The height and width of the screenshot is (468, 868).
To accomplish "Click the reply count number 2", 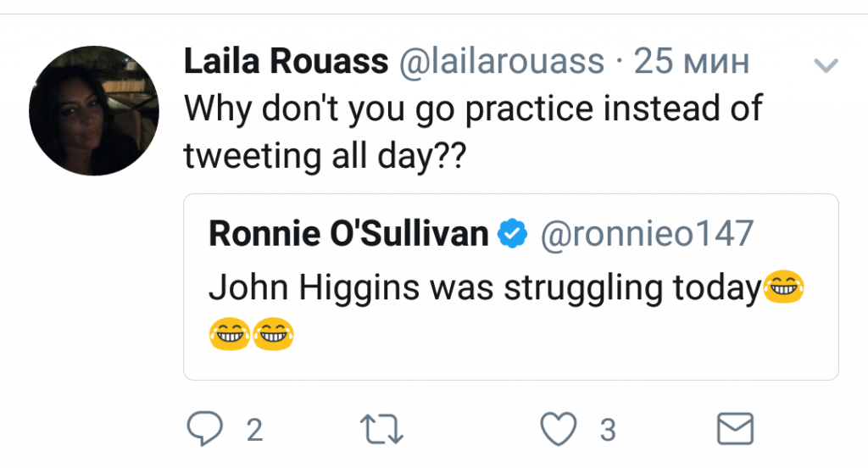I will tap(253, 431).
